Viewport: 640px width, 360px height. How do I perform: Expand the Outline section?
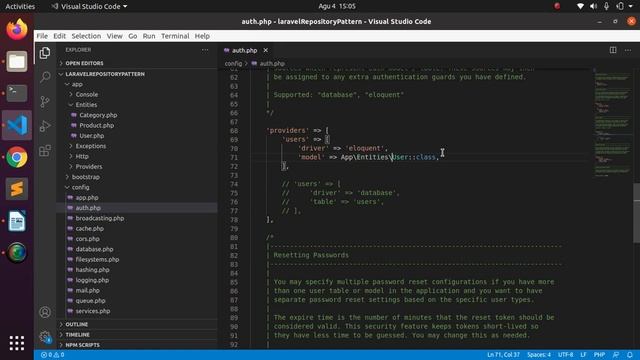77,324
